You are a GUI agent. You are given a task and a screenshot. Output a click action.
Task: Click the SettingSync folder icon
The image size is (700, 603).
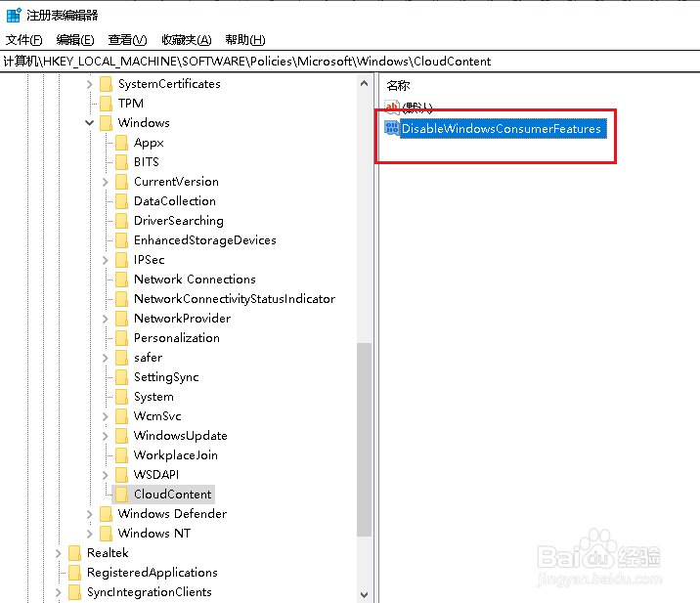pos(121,377)
